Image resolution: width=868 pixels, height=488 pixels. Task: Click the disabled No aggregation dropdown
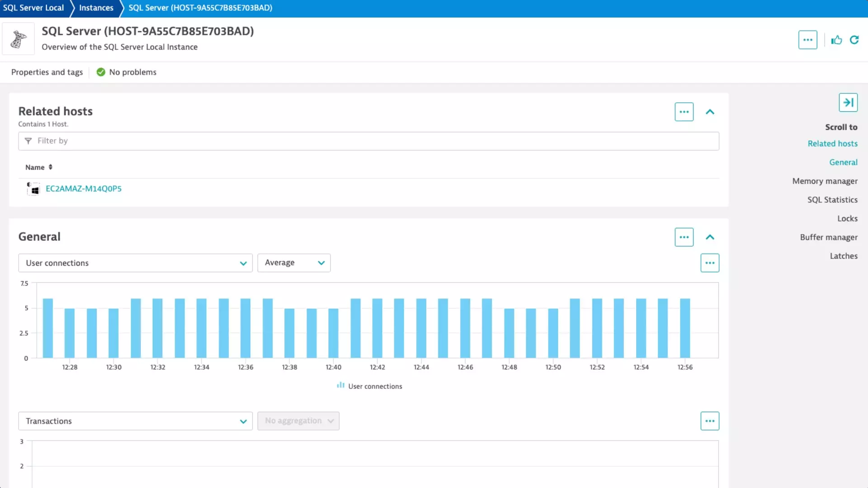click(x=298, y=421)
